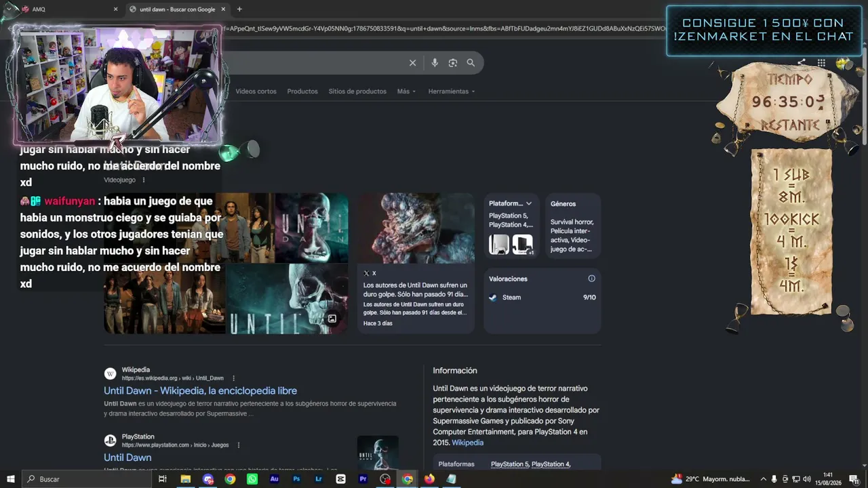Viewport: 868px width, 488px height.
Task: Click the PlayStation 5 link under Plataformas
Action: click(x=509, y=464)
